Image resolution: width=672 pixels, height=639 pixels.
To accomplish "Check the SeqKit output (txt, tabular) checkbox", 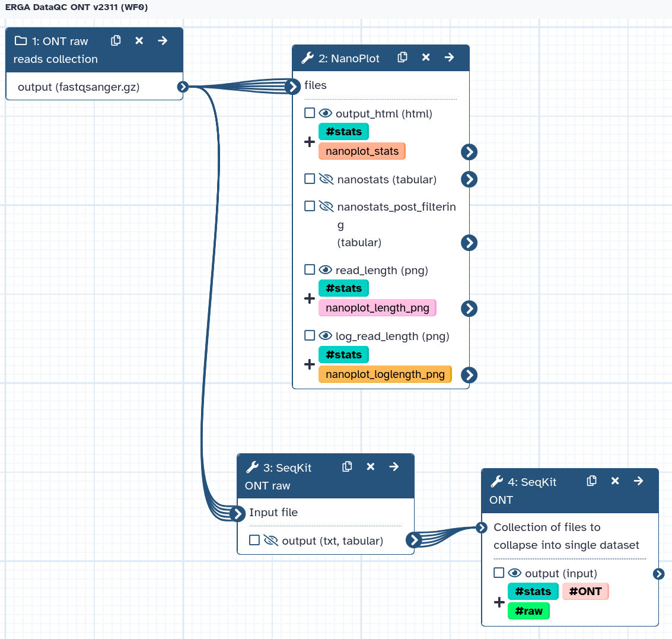I will tap(254, 540).
